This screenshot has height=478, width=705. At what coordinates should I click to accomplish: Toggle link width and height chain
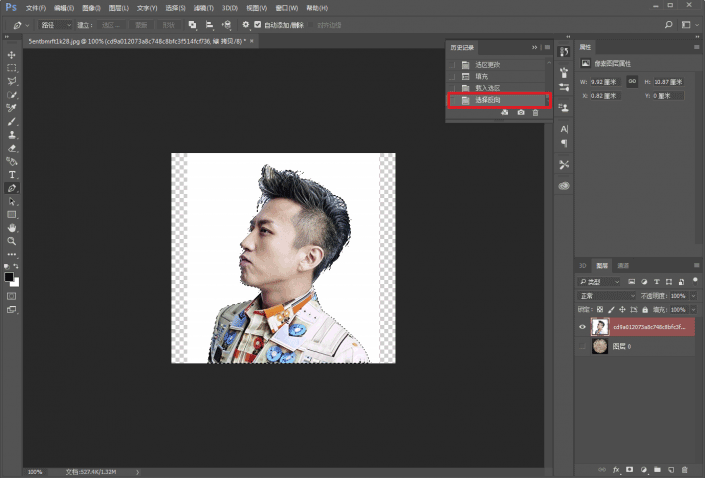[x=632, y=81]
